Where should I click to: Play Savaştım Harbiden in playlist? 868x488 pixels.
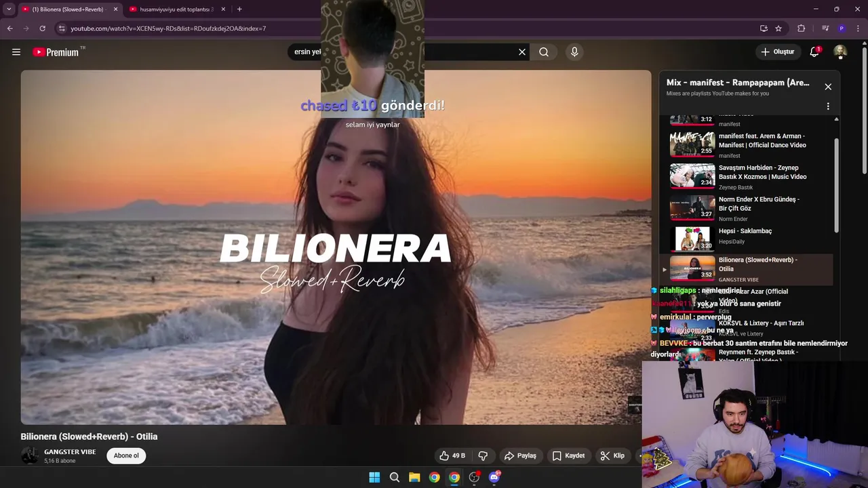coord(748,176)
